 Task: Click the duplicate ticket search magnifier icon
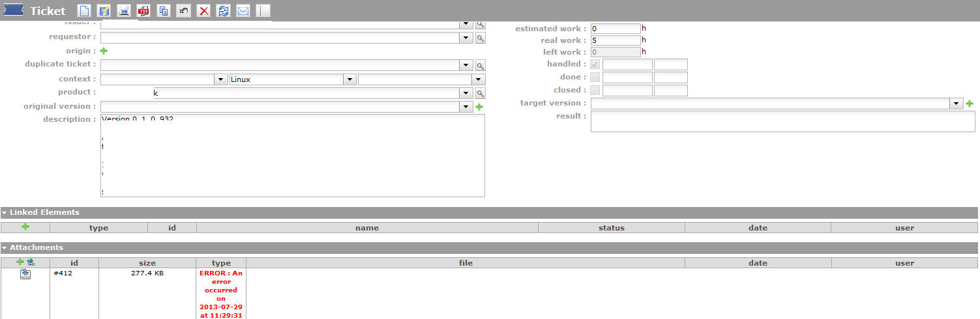click(x=480, y=66)
